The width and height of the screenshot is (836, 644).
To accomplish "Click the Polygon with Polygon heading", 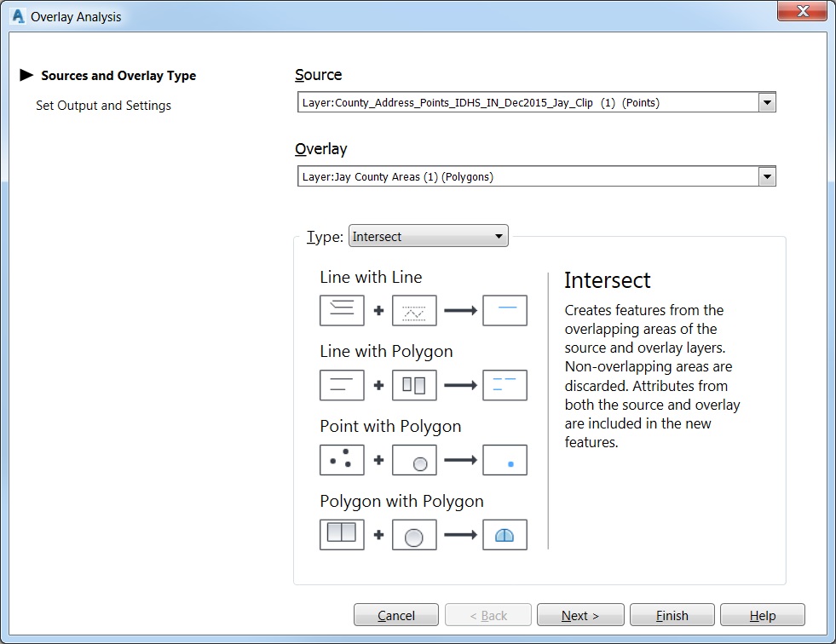I will (402, 502).
